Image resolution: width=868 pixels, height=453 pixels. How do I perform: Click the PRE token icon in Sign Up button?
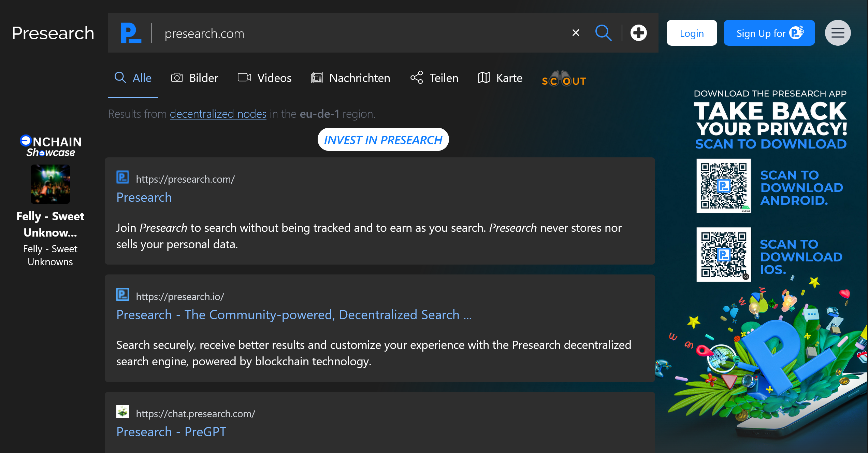796,32
